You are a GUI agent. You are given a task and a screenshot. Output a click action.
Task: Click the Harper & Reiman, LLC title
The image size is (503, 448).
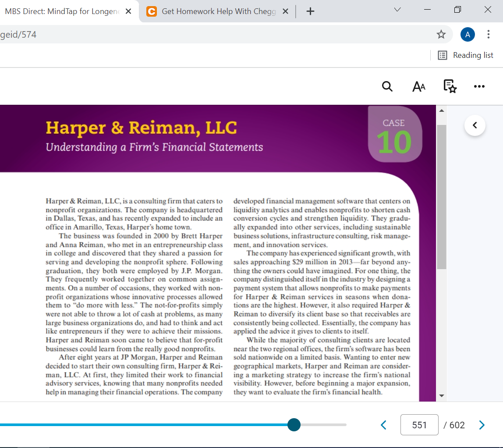(141, 128)
